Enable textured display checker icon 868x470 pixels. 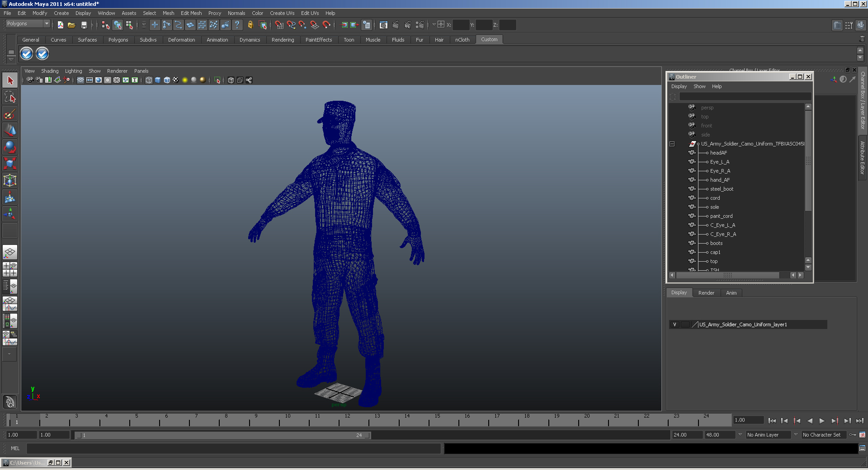pos(176,80)
